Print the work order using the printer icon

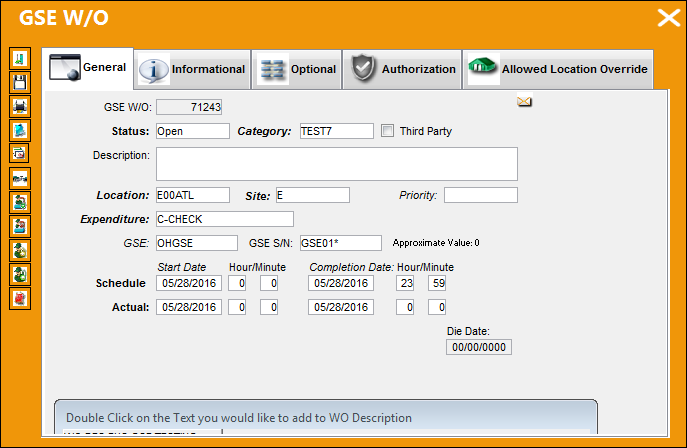[x=20, y=106]
